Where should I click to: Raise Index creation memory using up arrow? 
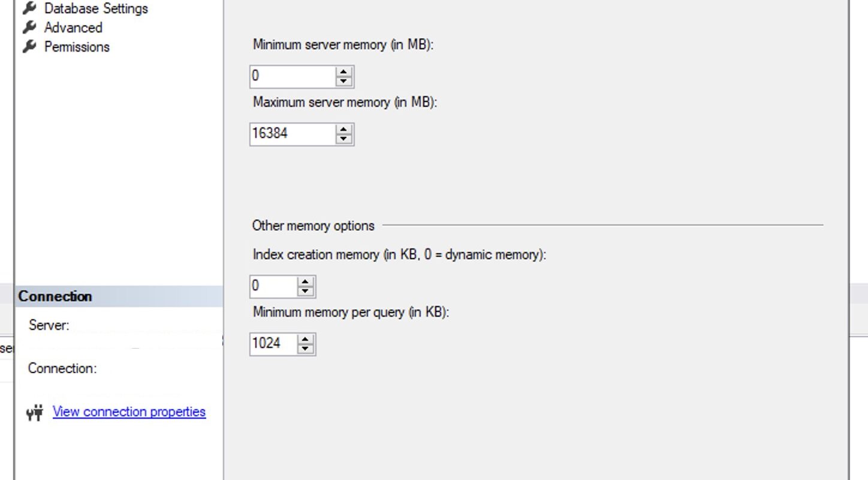[306, 281]
